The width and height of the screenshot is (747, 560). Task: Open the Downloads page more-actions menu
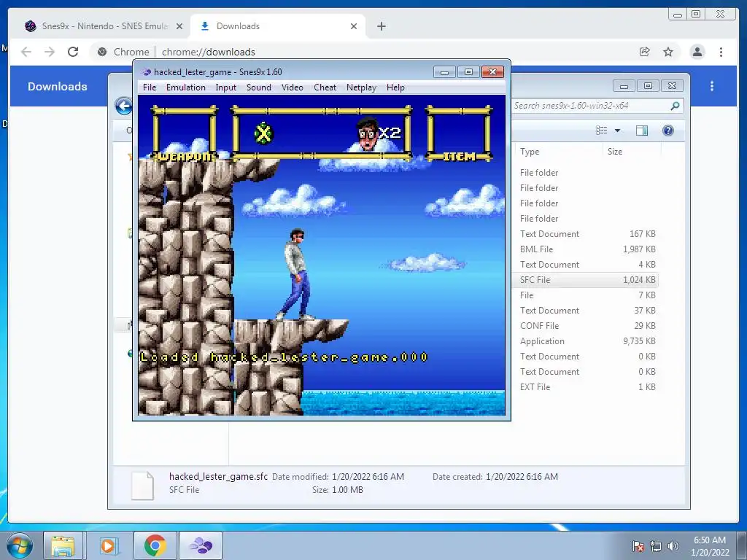[x=712, y=86]
